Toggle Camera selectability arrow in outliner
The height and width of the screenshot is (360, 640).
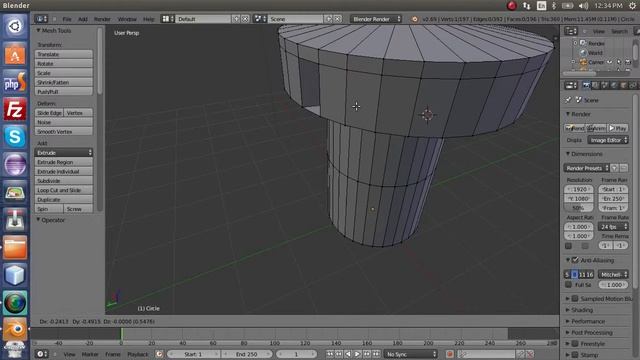619,62
